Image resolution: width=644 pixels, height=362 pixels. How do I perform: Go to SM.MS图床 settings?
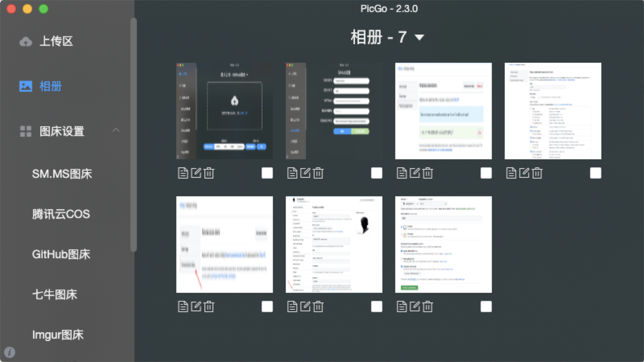(62, 174)
